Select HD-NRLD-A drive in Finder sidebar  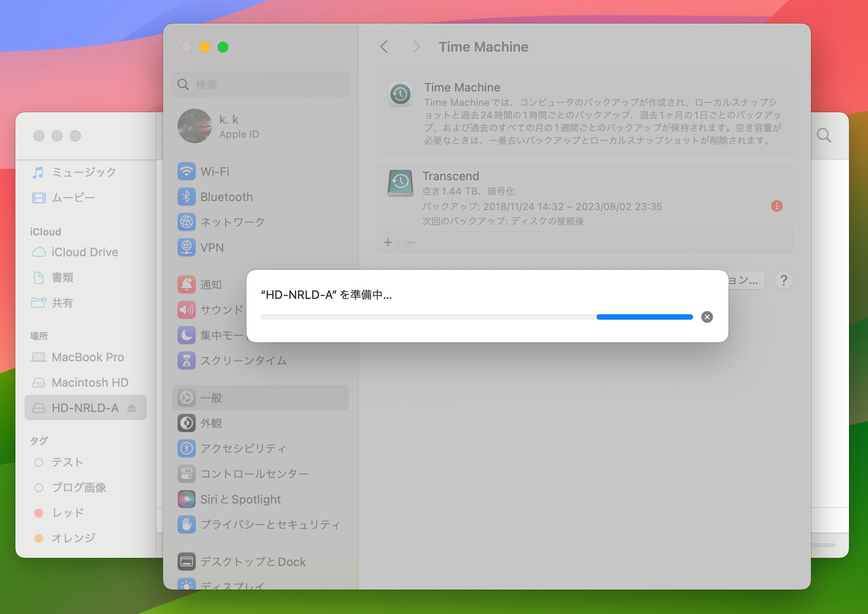86,408
